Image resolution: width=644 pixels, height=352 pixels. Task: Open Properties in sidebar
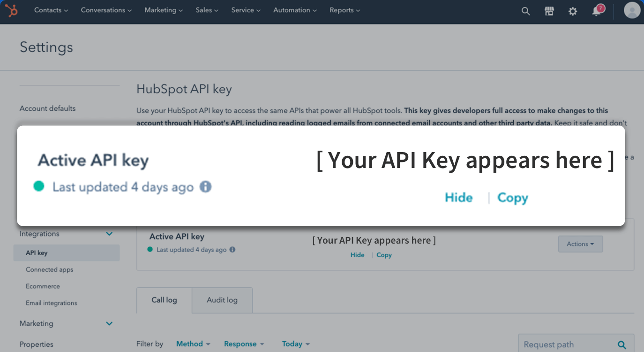click(36, 344)
